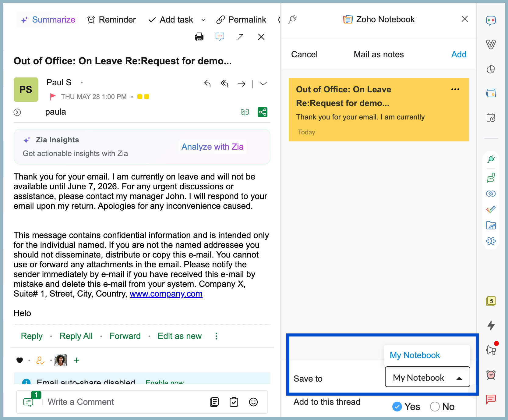Click the clipboard task icon in the comment box
The width and height of the screenshot is (508, 420).
(x=234, y=402)
